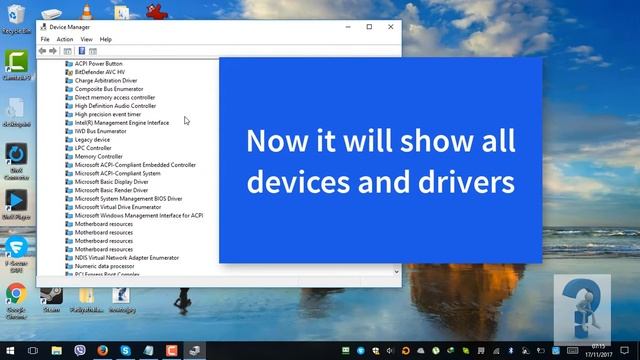Click the Numeric data processor icon
Image resolution: width=640 pixels, height=360 pixels.
pyautogui.click(x=69, y=266)
